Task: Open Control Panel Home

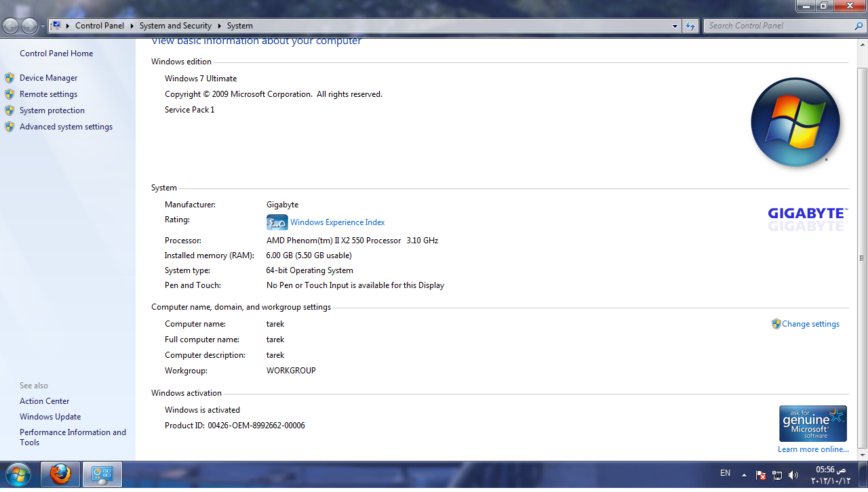Action: [56, 54]
